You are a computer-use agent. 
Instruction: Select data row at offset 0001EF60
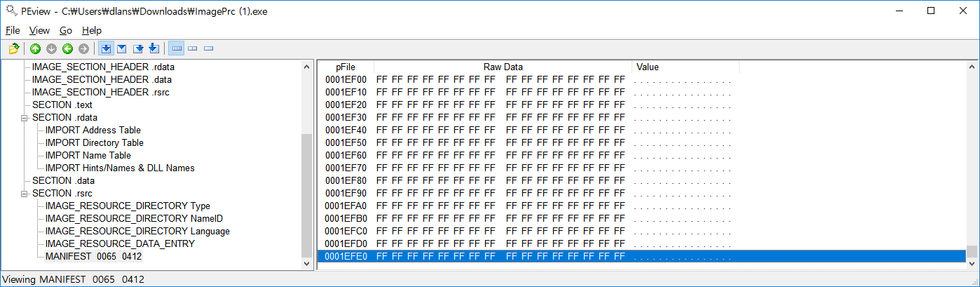pyautogui.click(x=641, y=155)
